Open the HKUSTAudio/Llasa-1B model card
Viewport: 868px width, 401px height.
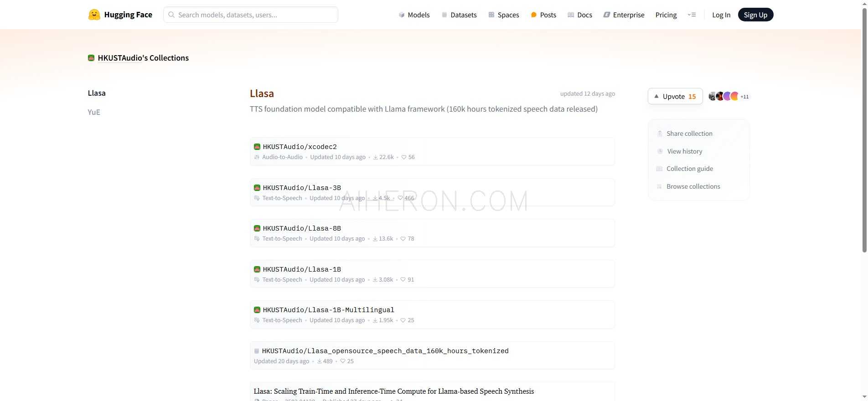point(432,274)
